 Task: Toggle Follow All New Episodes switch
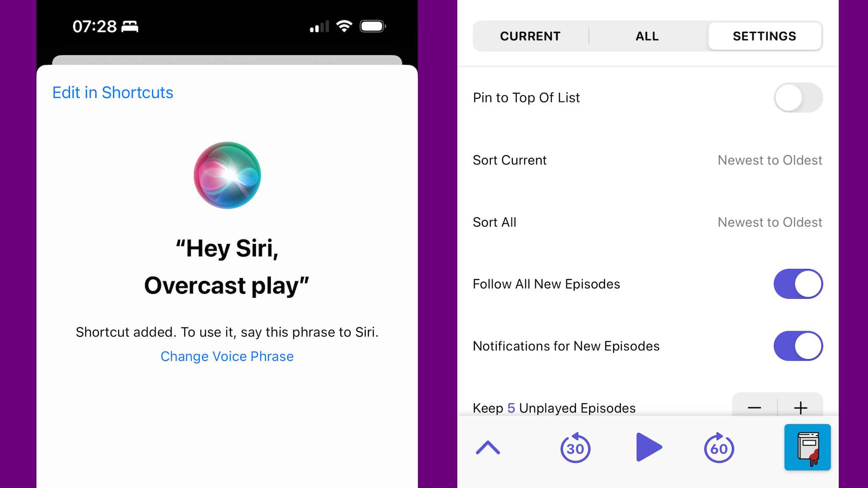798,284
